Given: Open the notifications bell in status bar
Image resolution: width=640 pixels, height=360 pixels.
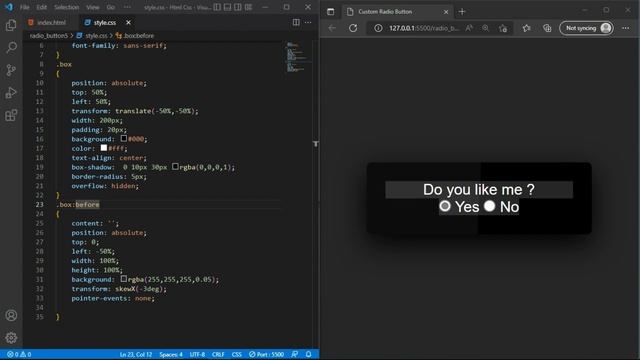Looking at the screenshot, I should pos(309,354).
